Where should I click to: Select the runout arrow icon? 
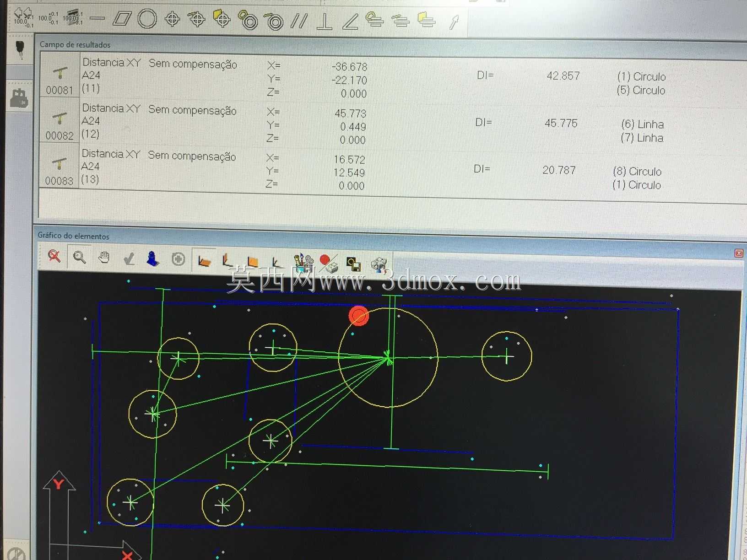[x=454, y=22]
